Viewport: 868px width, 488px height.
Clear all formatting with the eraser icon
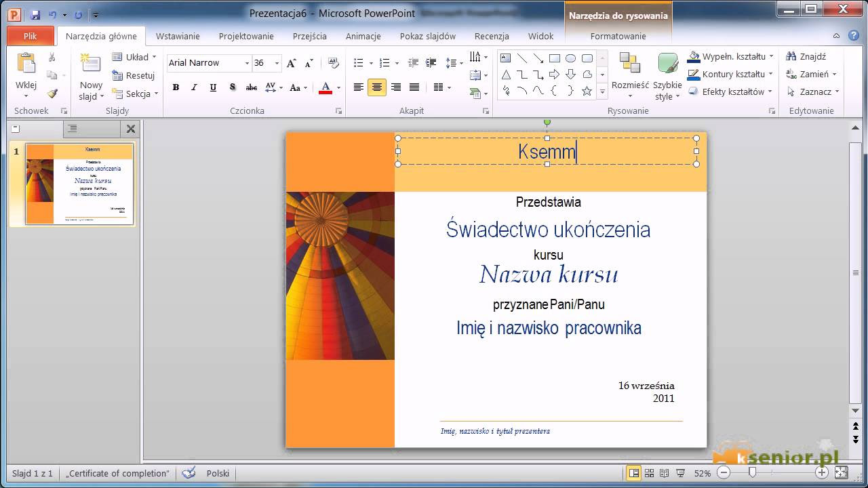pos(332,63)
